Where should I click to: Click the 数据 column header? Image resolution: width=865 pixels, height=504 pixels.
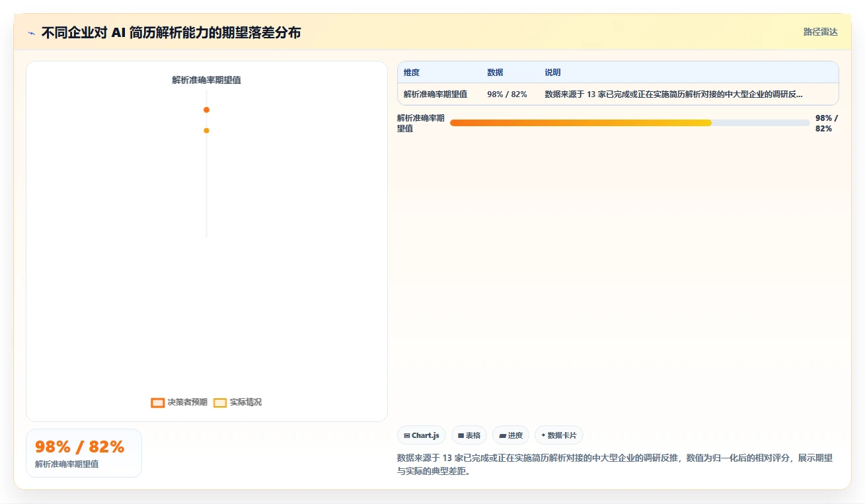[x=495, y=73]
